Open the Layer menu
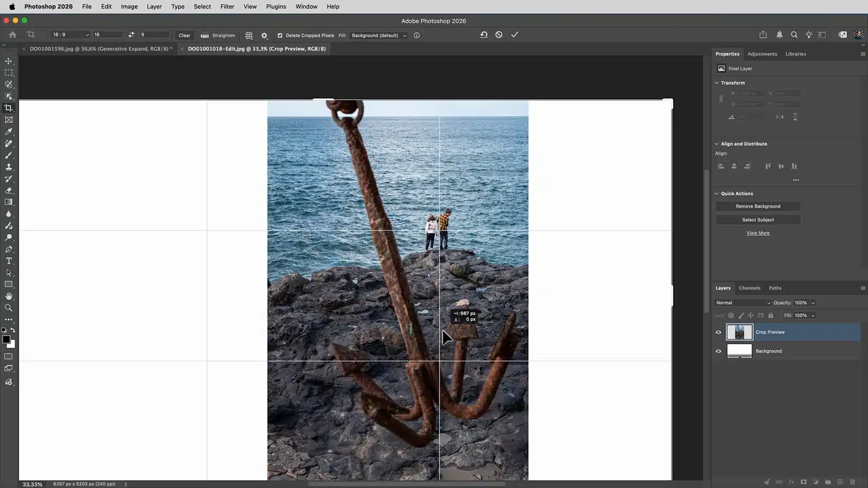 [x=154, y=7]
